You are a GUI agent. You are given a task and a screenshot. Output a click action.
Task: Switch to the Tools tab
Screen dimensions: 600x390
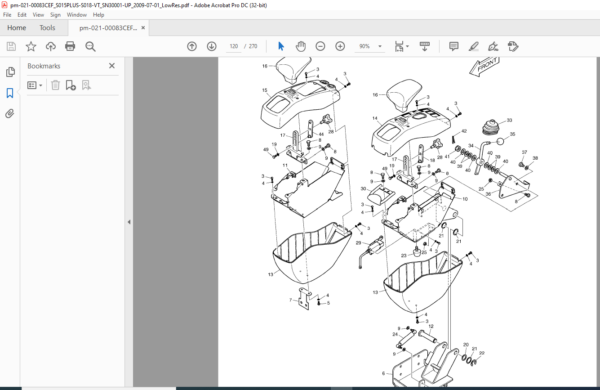click(x=47, y=28)
